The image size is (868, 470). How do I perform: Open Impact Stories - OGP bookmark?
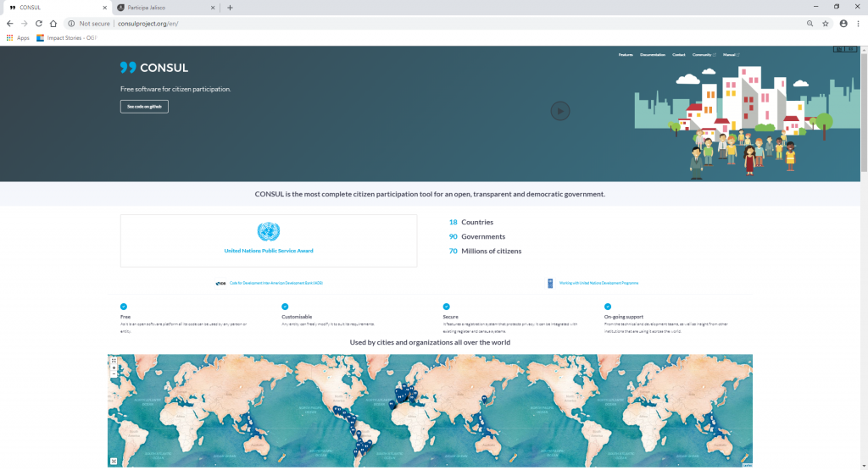point(66,37)
